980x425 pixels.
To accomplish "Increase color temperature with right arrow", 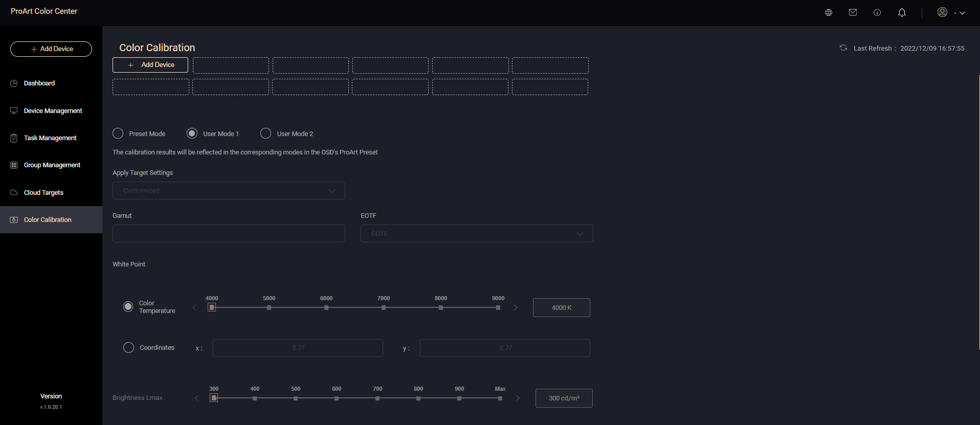I will coord(516,307).
